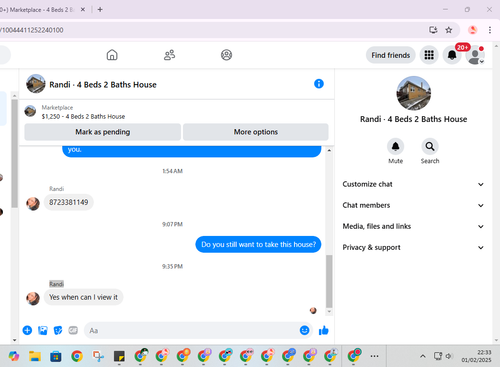Open Copilot from the taskbar

coord(14,356)
